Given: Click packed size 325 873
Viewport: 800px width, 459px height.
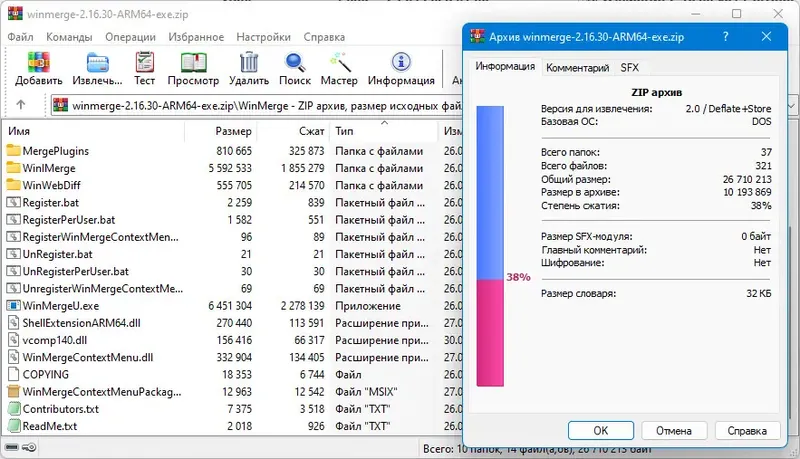Looking at the screenshot, I should tap(306, 150).
